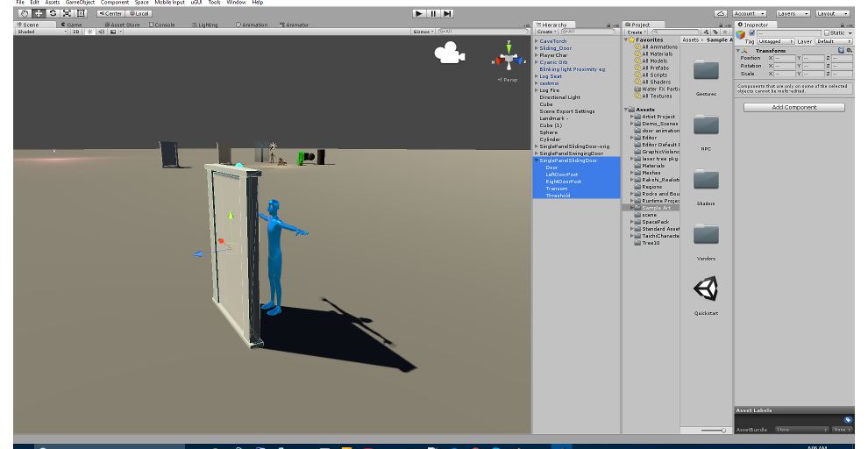Expand the CaveTorch hierarchy item
The image size is (868, 449).
(537, 41)
